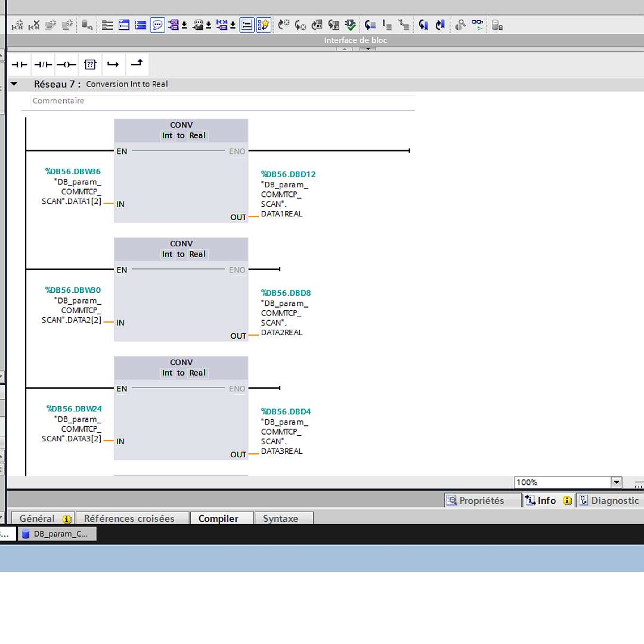Toggle the absolute/symbolic operands button

click(x=174, y=25)
